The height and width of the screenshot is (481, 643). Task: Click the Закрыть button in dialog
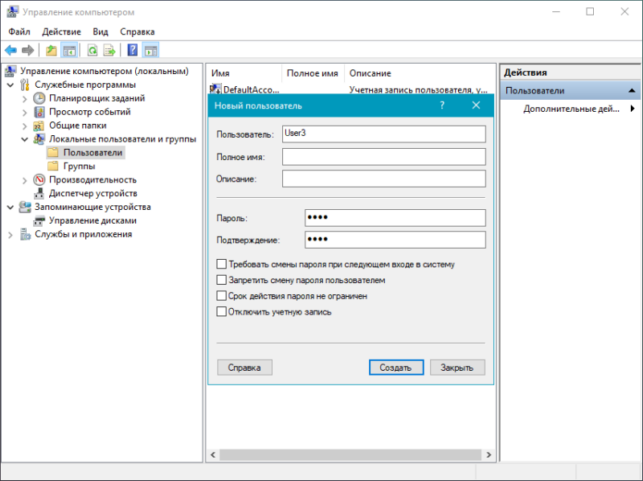pos(457,367)
